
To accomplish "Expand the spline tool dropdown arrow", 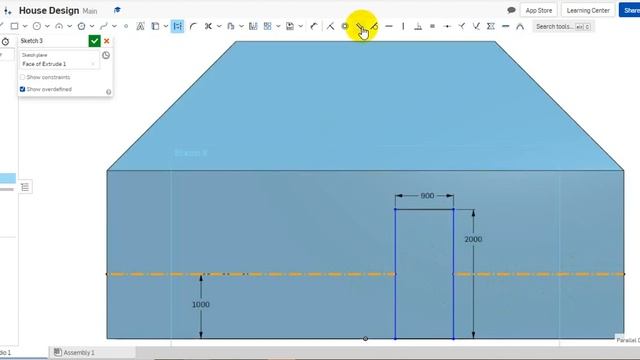I will (x=114, y=26).
